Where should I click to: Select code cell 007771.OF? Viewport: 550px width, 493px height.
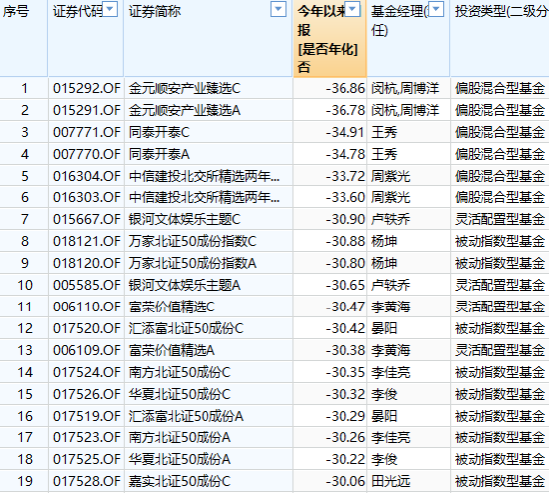pyautogui.click(x=86, y=132)
